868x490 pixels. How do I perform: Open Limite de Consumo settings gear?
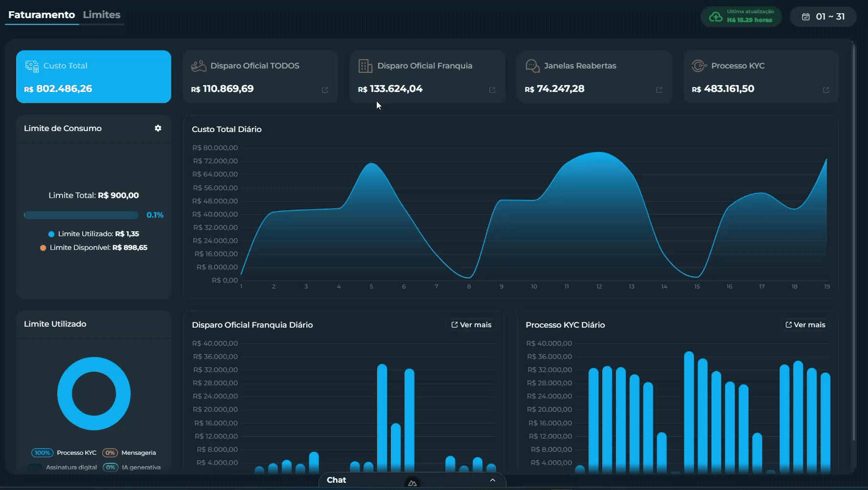158,128
